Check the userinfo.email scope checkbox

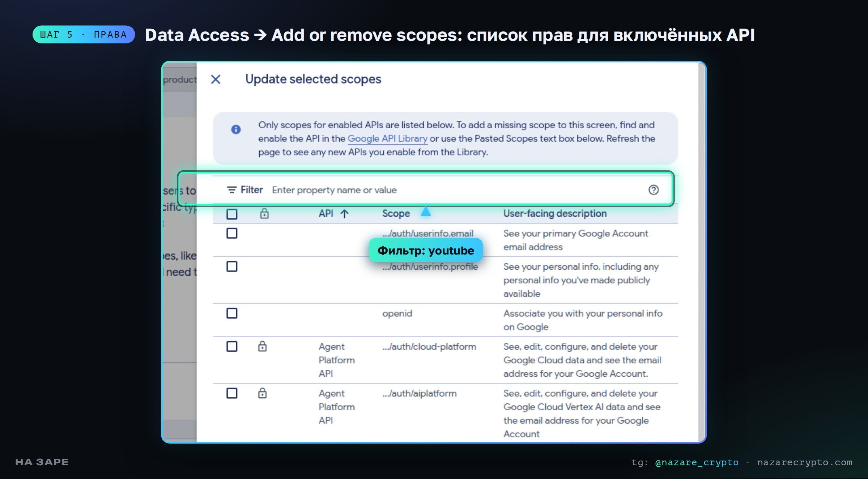pos(232,233)
